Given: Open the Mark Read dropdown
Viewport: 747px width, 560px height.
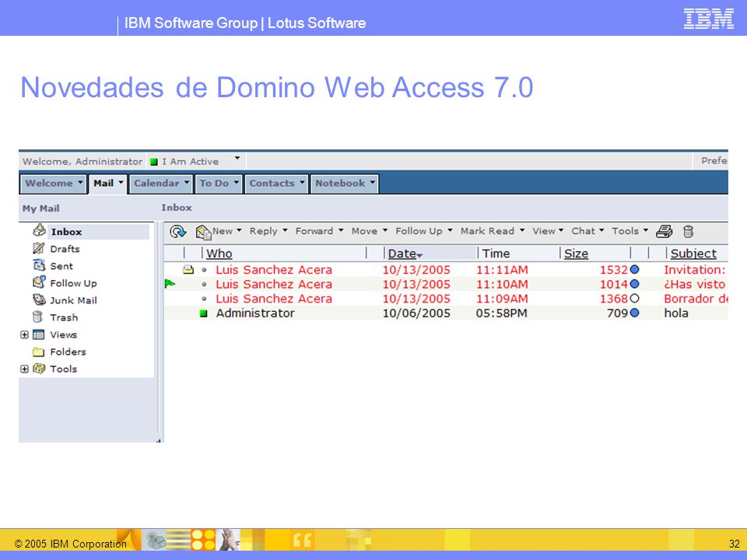Looking at the screenshot, I should point(522,230).
